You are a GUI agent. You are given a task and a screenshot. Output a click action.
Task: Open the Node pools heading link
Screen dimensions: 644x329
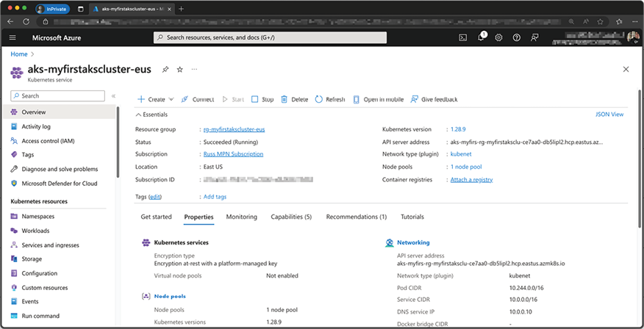[x=170, y=296]
